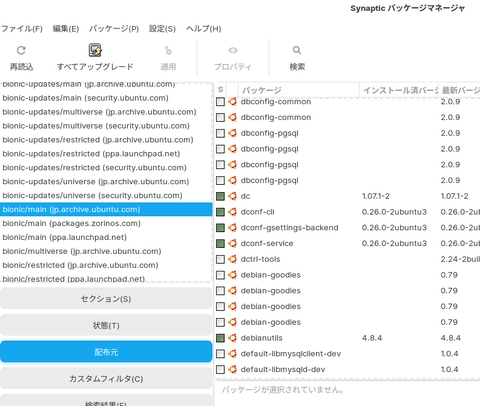Switch to the カスタムフィルタ(C) view
The image size is (480, 406).
point(106,379)
